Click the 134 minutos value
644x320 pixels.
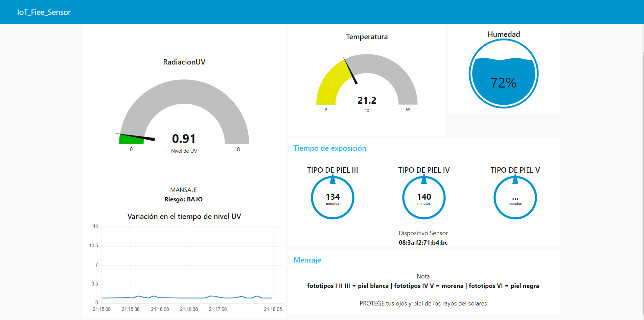(x=332, y=197)
